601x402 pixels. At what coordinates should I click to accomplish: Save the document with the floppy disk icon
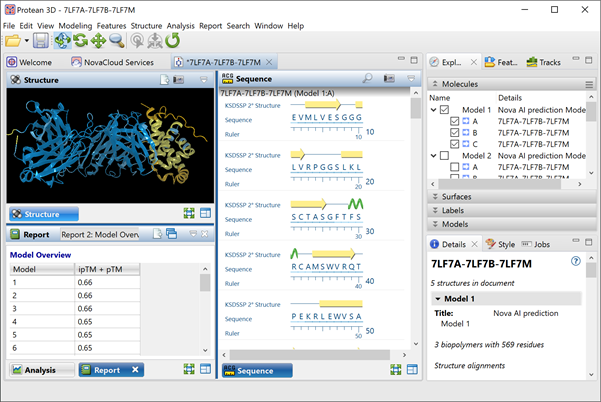41,40
